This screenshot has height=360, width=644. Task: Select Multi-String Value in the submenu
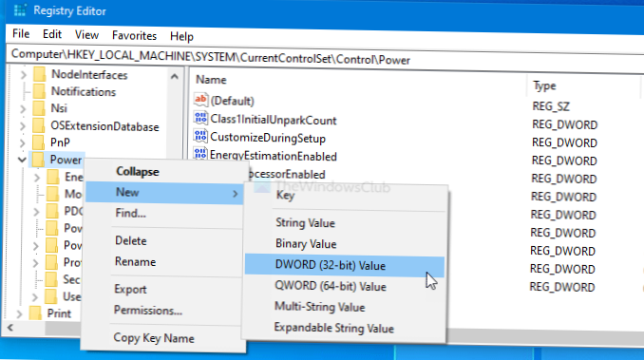319,307
